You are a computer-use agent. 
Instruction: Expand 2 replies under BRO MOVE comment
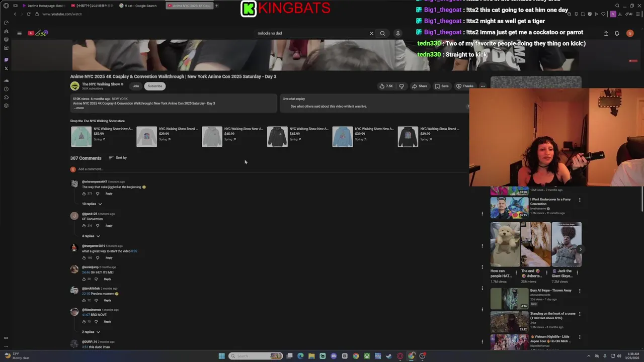click(91, 332)
